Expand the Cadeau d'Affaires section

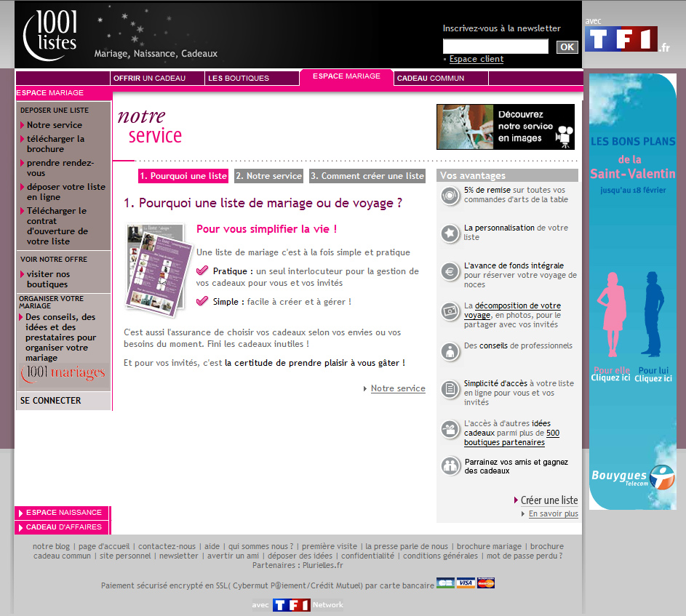[x=63, y=527]
